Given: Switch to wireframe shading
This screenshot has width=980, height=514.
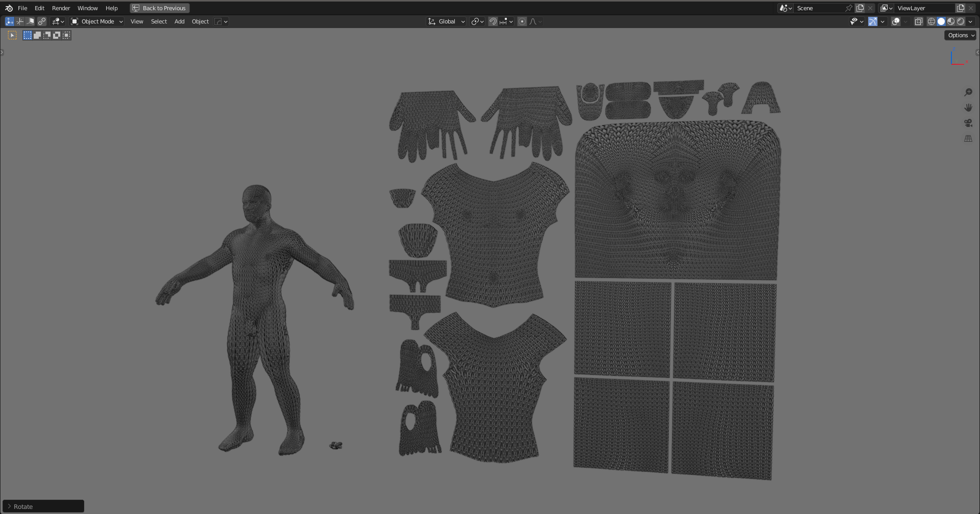Looking at the screenshot, I should coord(932,21).
